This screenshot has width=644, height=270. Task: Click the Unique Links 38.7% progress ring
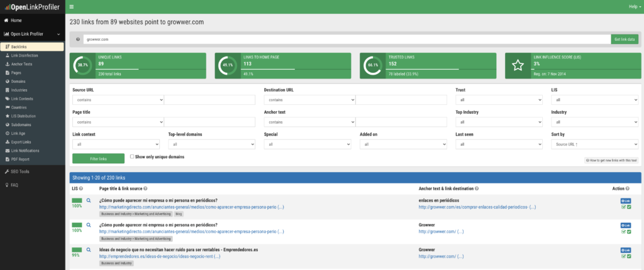(x=82, y=65)
